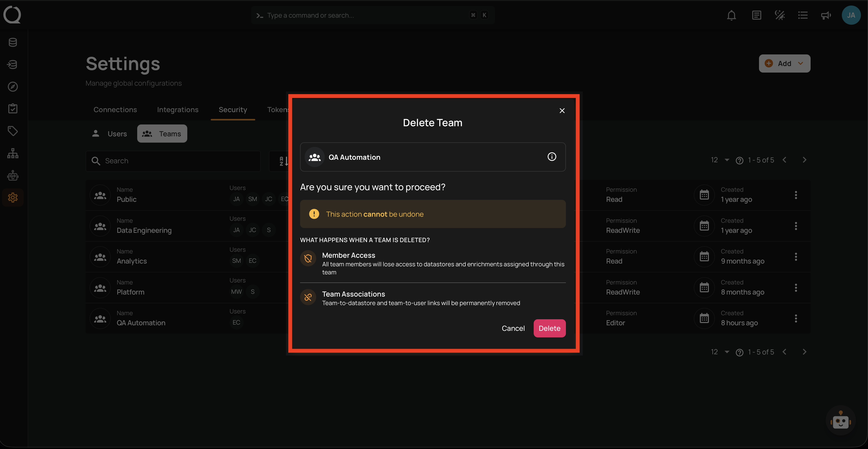Switch to the Connections tab
This screenshot has width=868, height=449.
pos(115,110)
